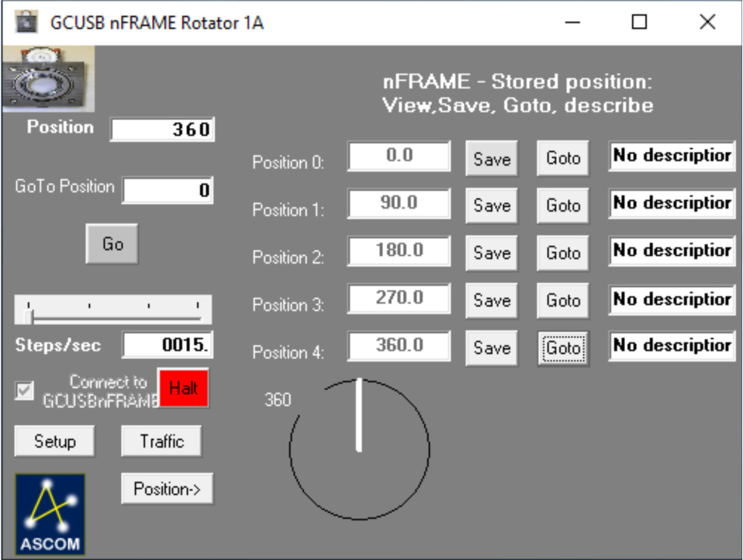Click the Go button
This screenshot has width=743, height=560.
(112, 244)
